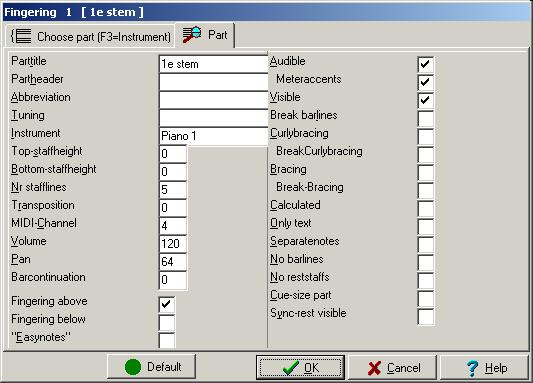The image size is (533, 383).
Task: Click the title bar reading Fingering 1
Action: click(x=266, y=12)
